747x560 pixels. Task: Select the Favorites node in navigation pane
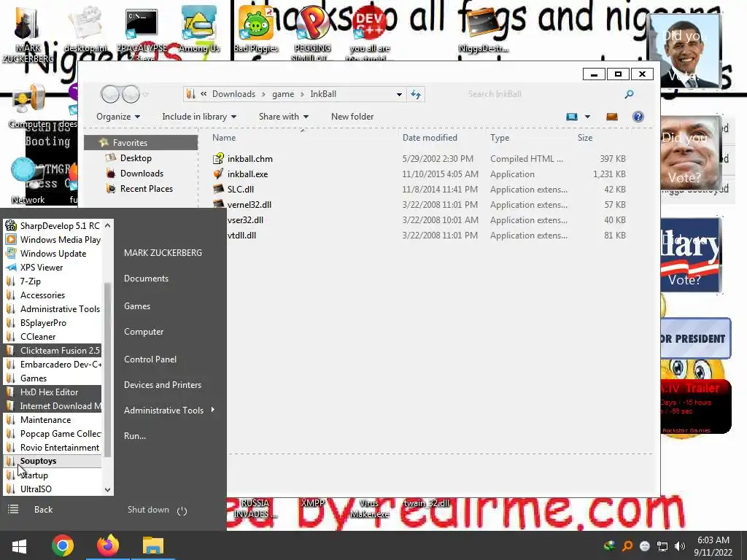(x=141, y=142)
